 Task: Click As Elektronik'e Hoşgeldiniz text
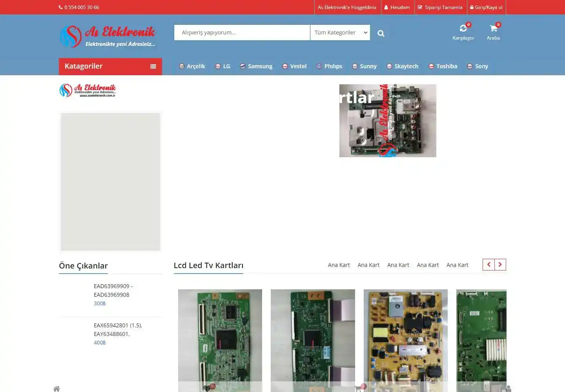click(347, 7)
